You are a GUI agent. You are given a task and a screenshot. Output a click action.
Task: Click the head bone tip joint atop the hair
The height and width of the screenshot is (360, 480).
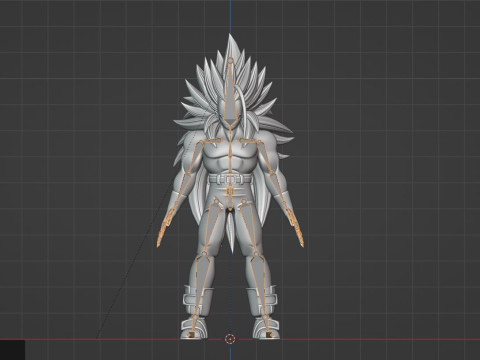point(230,60)
